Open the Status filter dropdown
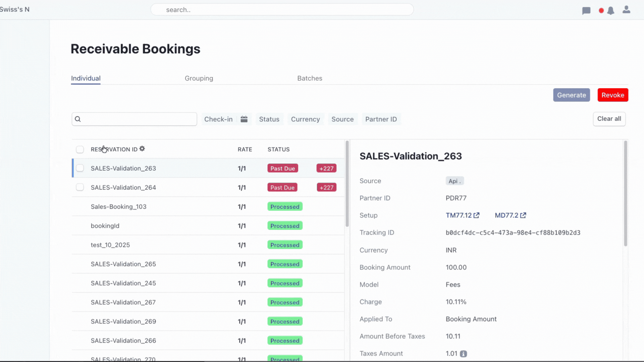This screenshot has width=644, height=362. point(269,119)
